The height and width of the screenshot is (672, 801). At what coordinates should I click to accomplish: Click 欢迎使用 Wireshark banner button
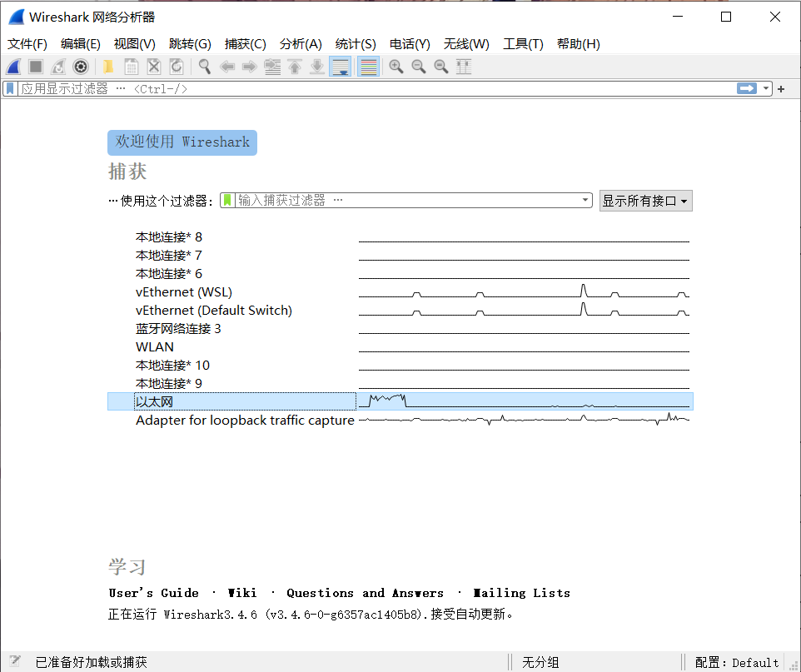[182, 142]
